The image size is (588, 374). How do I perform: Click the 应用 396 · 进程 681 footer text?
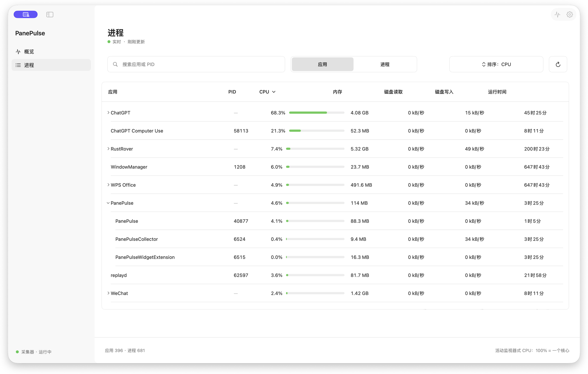coord(125,350)
